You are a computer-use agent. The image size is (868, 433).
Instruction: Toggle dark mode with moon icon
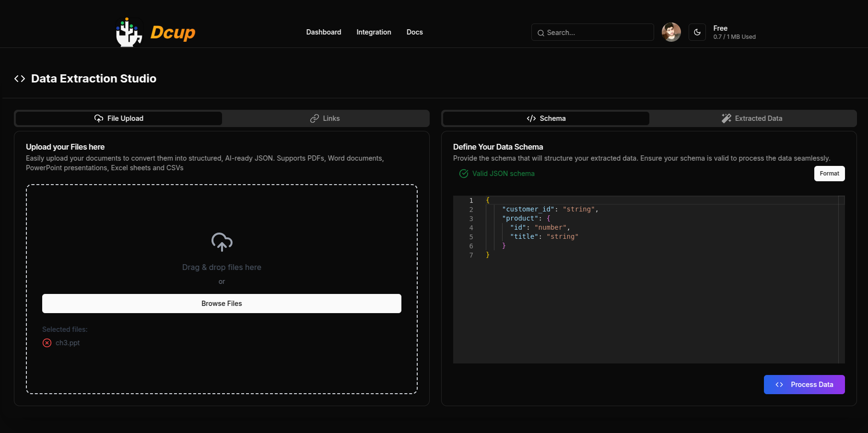pyautogui.click(x=697, y=32)
